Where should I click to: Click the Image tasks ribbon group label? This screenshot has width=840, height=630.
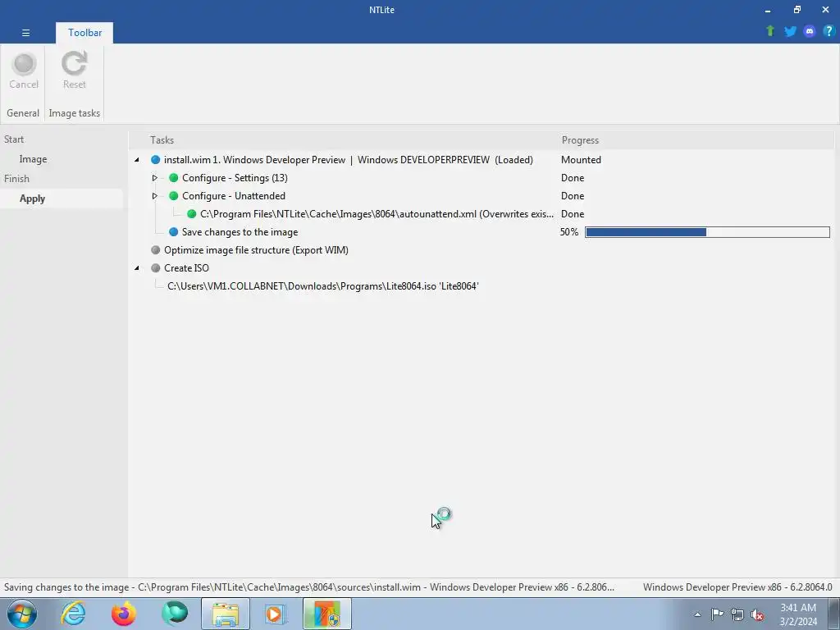pos(75,113)
